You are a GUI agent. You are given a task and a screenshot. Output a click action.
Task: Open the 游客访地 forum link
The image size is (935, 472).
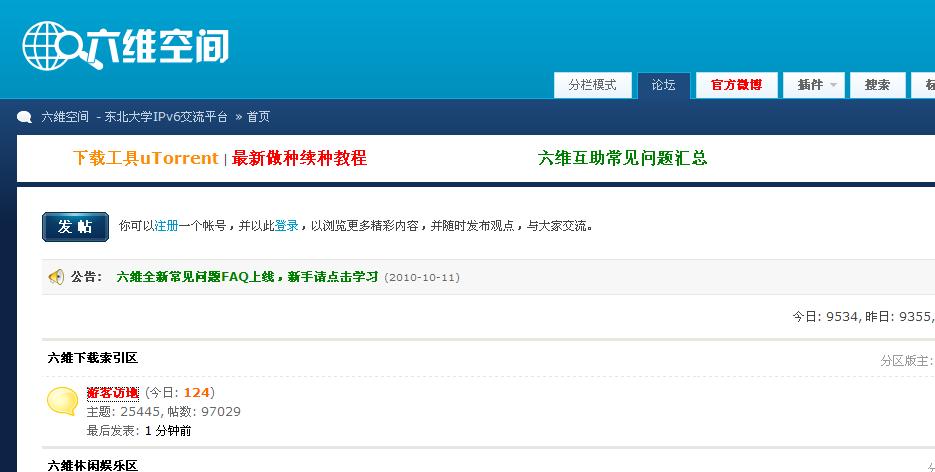click(x=113, y=393)
